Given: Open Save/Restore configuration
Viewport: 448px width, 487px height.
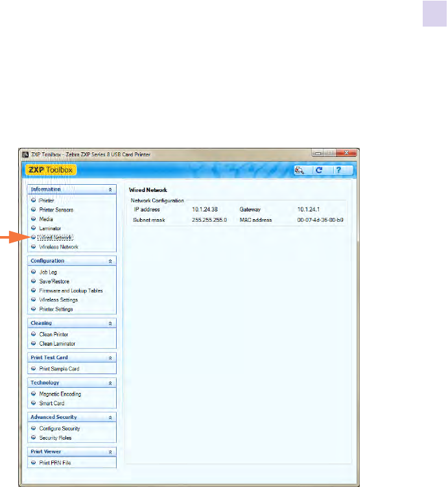Looking at the screenshot, I should (x=54, y=281).
